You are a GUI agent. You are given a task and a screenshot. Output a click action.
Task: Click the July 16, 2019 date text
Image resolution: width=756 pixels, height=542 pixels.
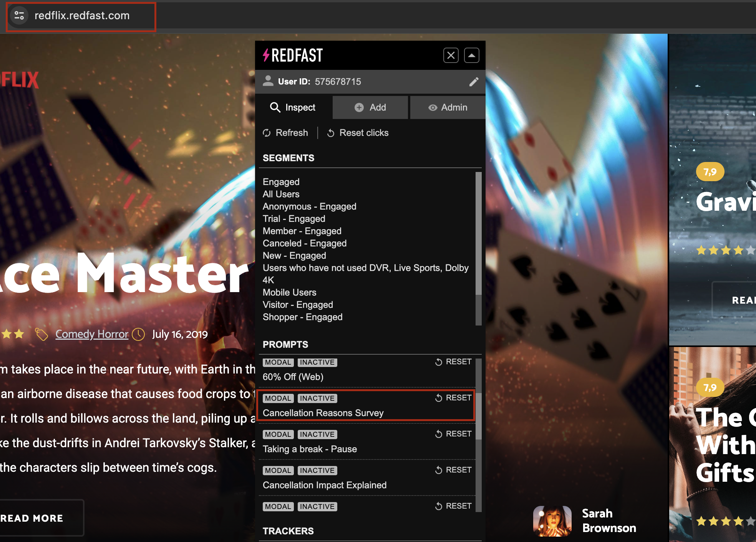pos(180,334)
